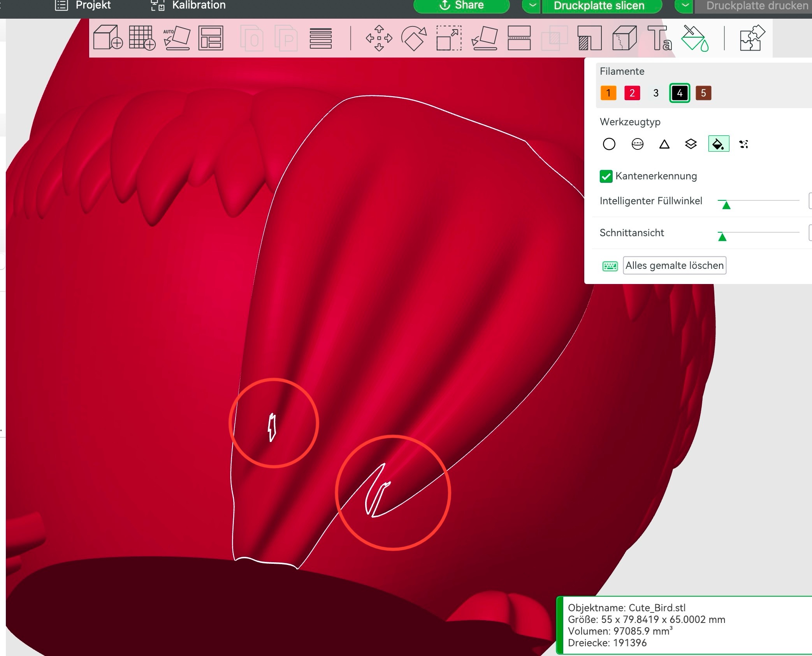Select the Scale tool
This screenshot has height=656, width=812.
pos(449,38)
